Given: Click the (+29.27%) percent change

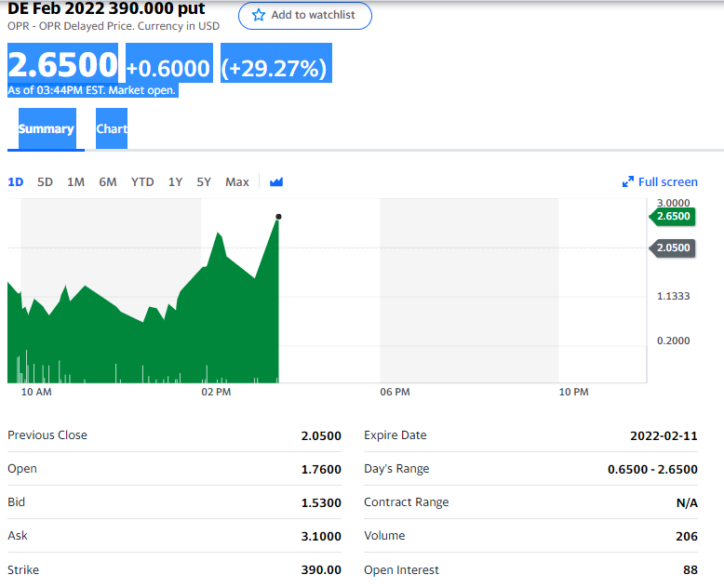Looking at the screenshot, I should 275,68.
